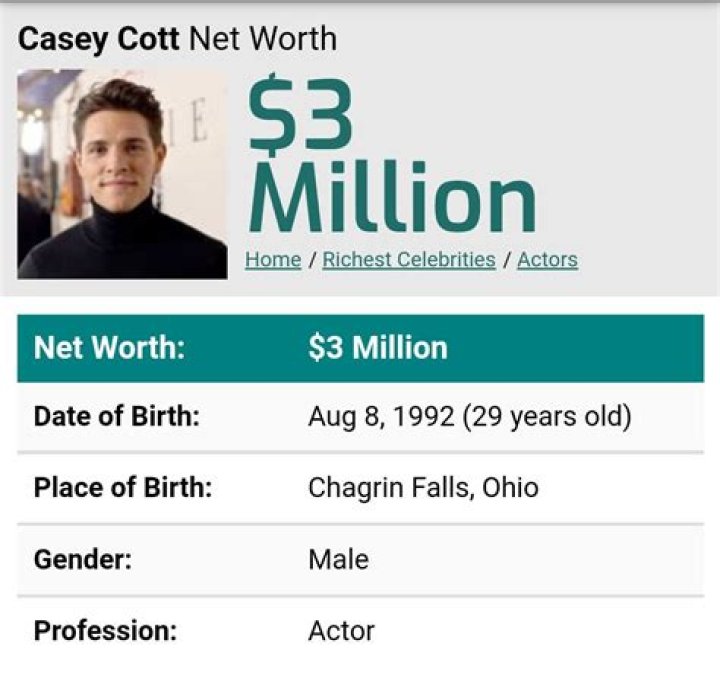The width and height of the screenshot is (720, 681).
Task: Select the "Gender:" row label
Action: (83, 559)
